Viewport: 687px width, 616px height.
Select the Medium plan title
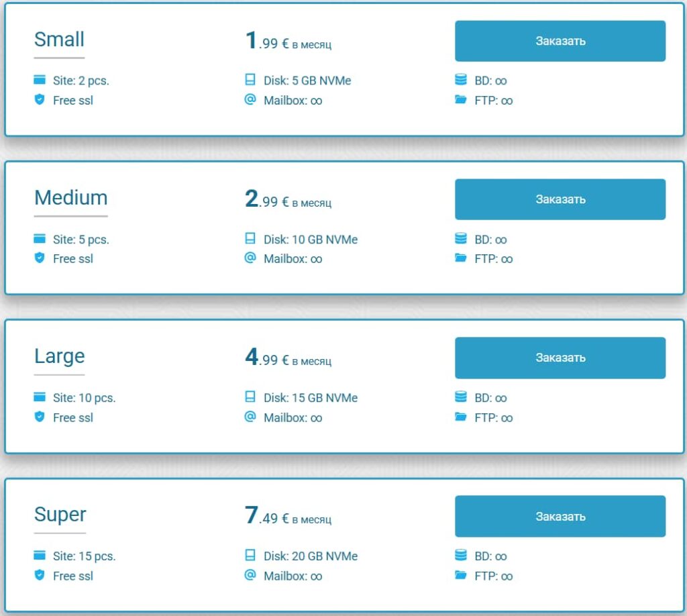coord(70,198)
